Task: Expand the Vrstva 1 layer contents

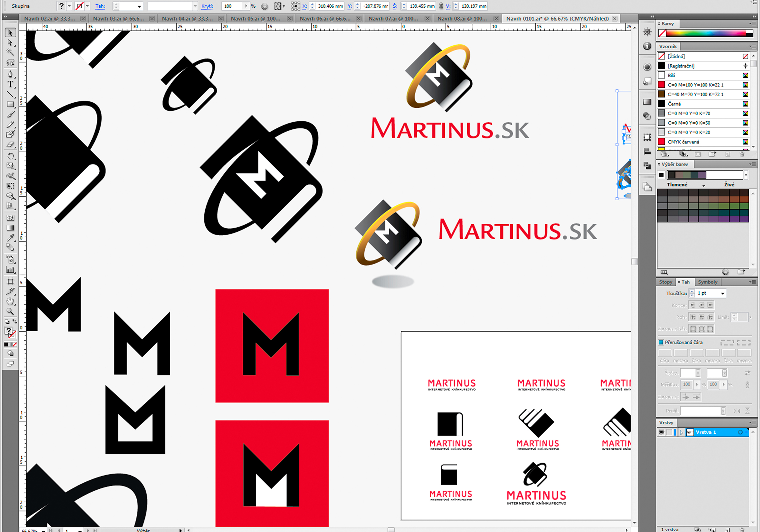Action: pyautogui.click(x=681, y=432)
